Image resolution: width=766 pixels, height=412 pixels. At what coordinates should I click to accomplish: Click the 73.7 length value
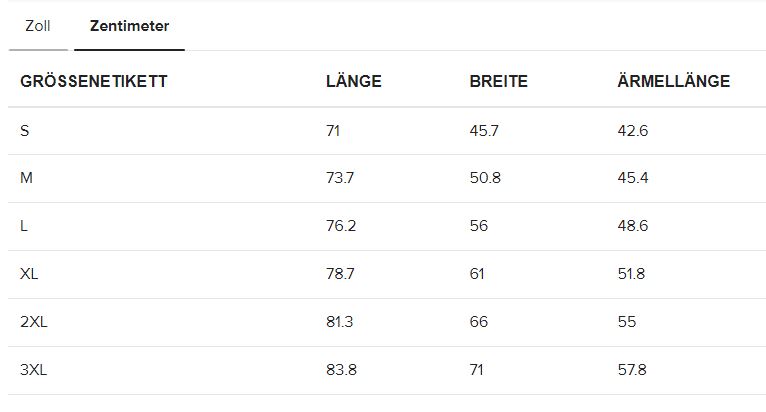pyautogui.click(x=340, y=178)
